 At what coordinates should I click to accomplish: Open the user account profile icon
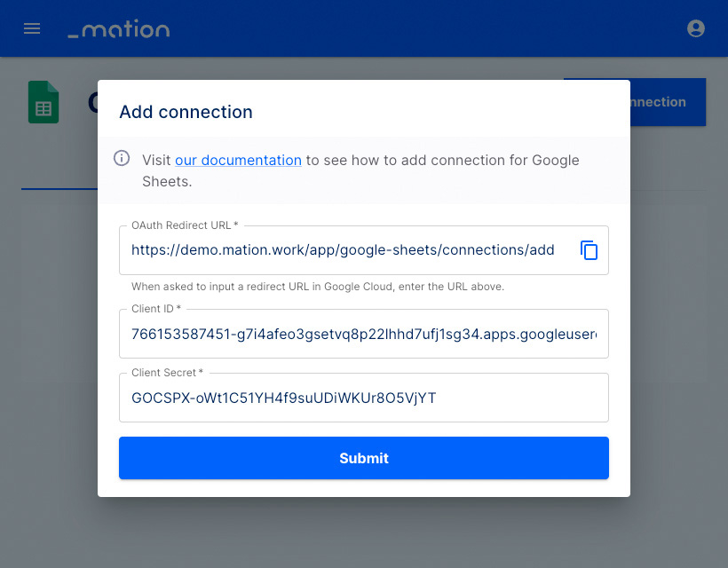pos(695,28)
